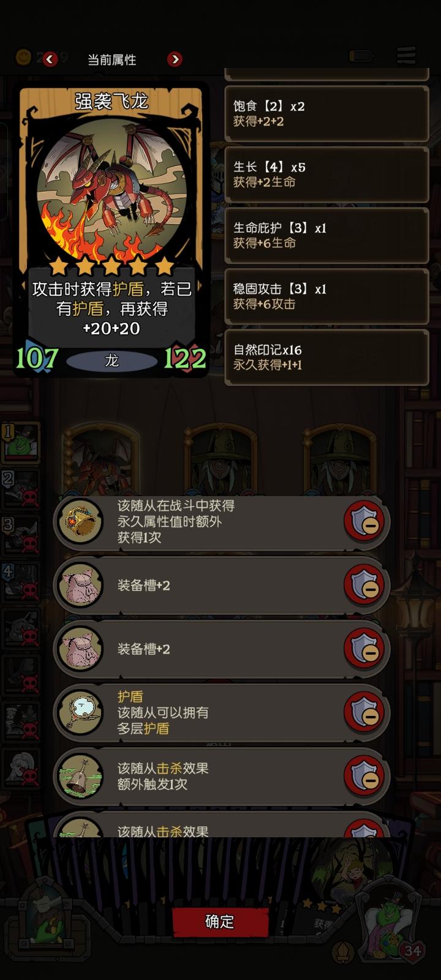Open the 饱食【2】x2 buff entry
This screenshot has height=980, width=441.
pyautogui.click(x=326, y=114)
